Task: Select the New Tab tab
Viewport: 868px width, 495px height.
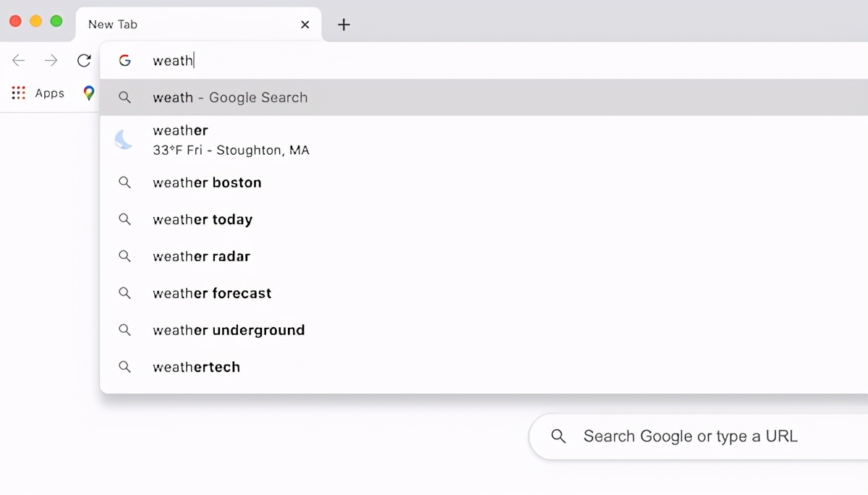Action: (x=181, y=25)
